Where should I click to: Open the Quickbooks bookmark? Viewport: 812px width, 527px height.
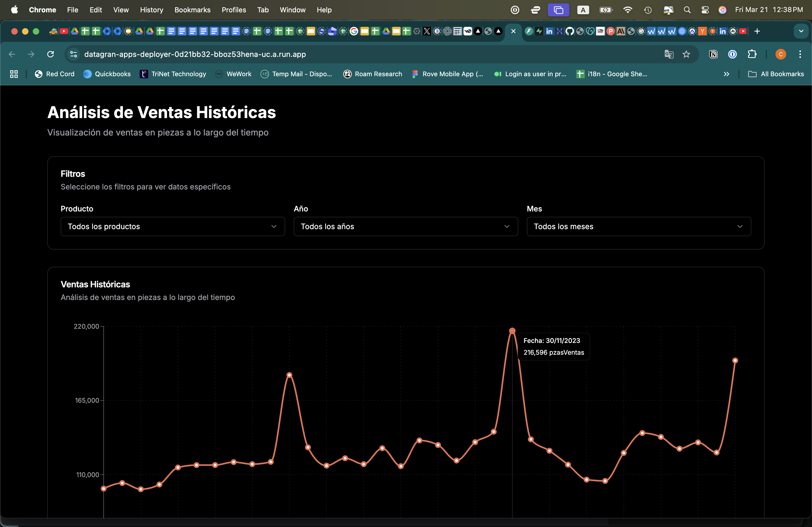pos(107,74)
